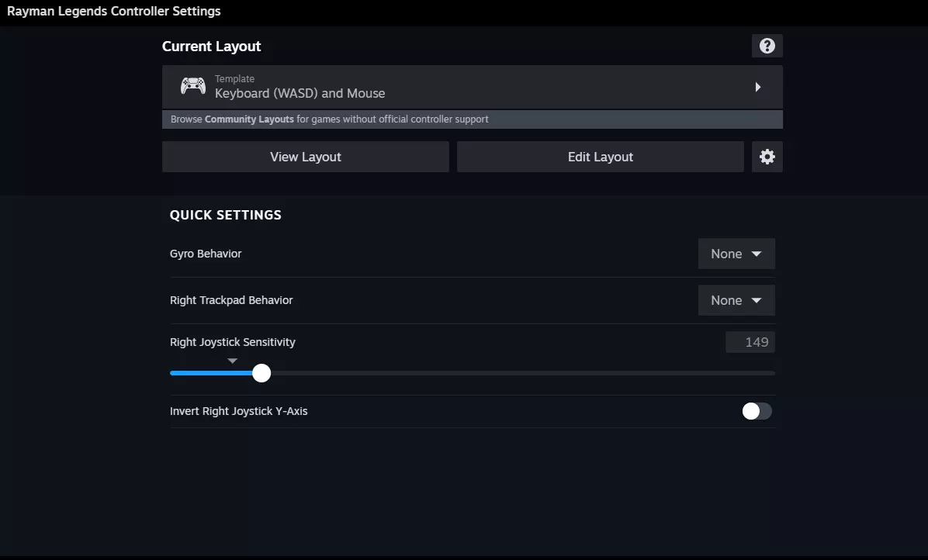
Task: Click the Right Joystick Sensitivity slider handle
Action: coord(261,373)
